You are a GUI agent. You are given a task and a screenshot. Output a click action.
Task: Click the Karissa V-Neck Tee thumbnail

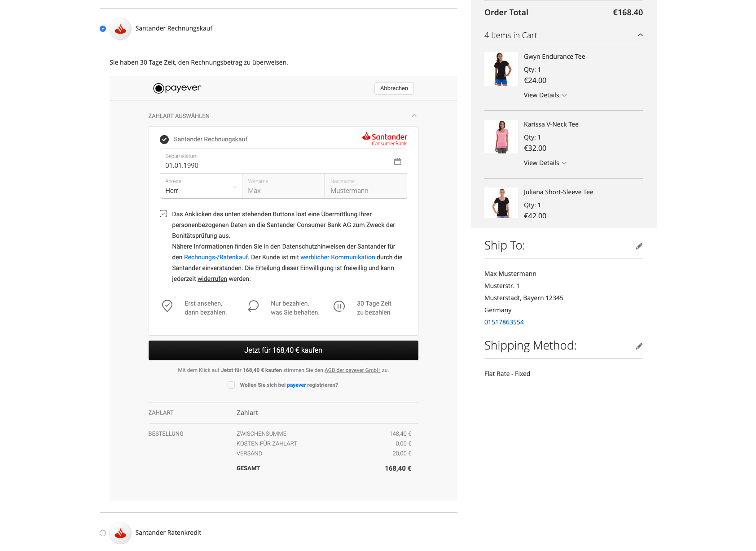[501, 137]
